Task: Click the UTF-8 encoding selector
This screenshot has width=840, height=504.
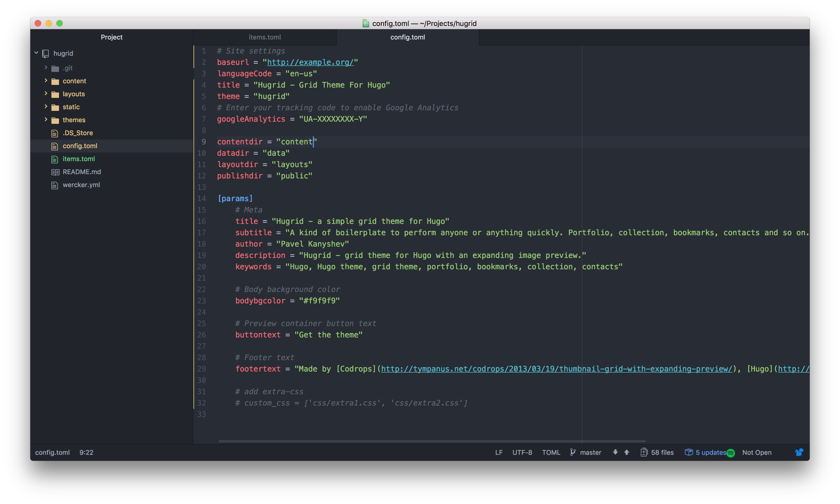Action: 522,453
